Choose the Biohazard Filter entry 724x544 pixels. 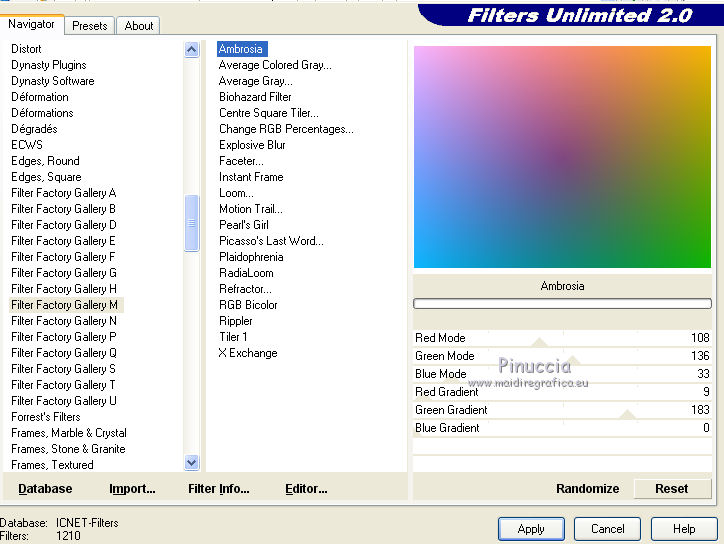[x=255, y=97]
